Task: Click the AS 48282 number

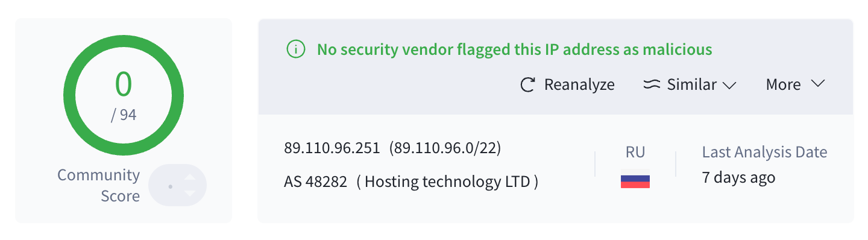Action: click(x=315, y=182)
